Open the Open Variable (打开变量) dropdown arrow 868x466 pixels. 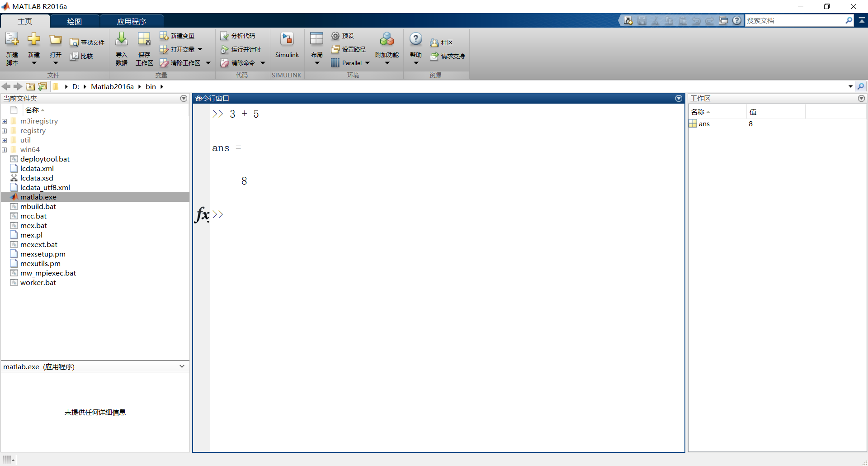point(200,49)
